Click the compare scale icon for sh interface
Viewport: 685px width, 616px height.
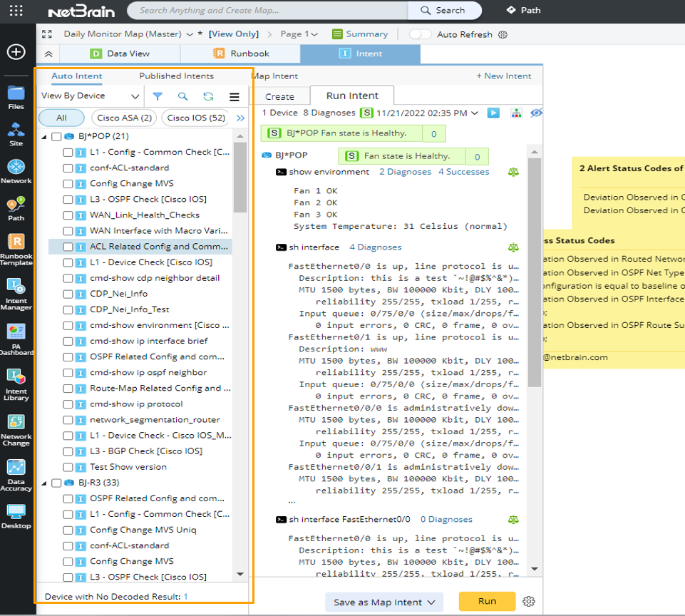click(x=513, y=247)
